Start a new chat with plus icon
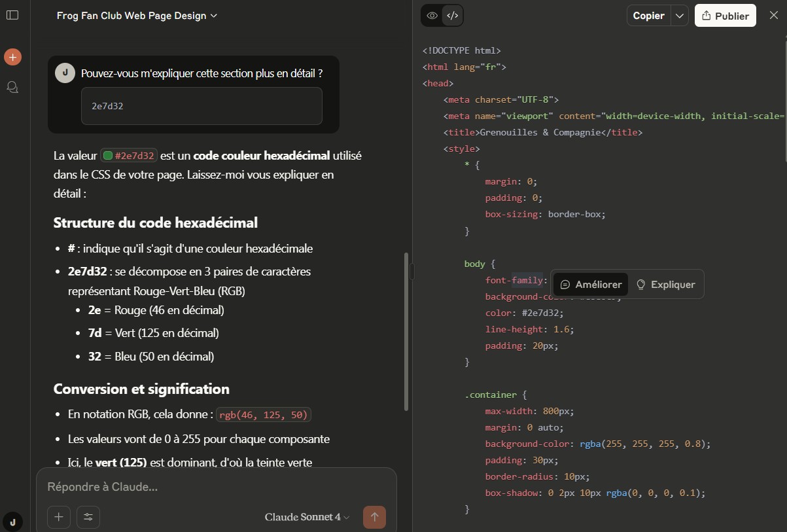Viewport: 787px width, 532px height. click(12, 57)
